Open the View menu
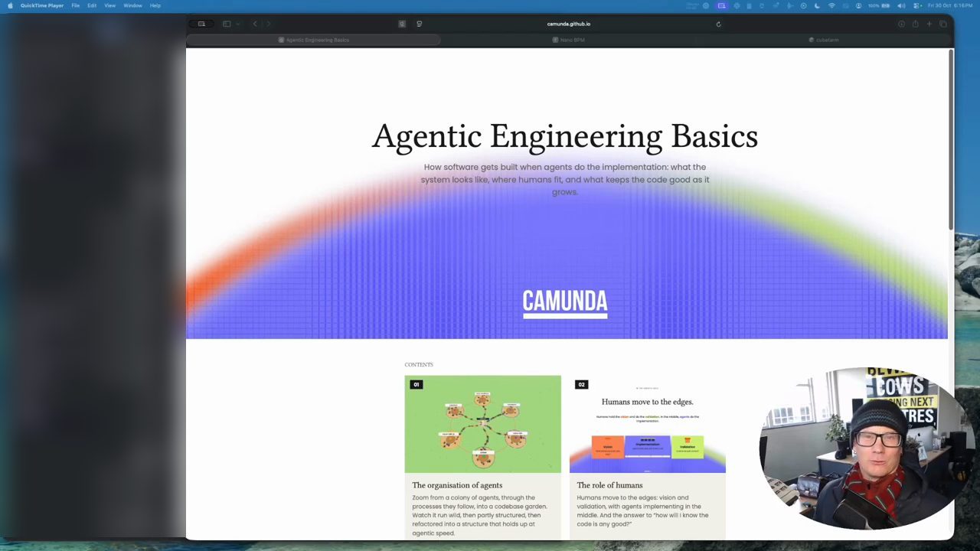The image size is (980, 551). (x=110, y=5)
